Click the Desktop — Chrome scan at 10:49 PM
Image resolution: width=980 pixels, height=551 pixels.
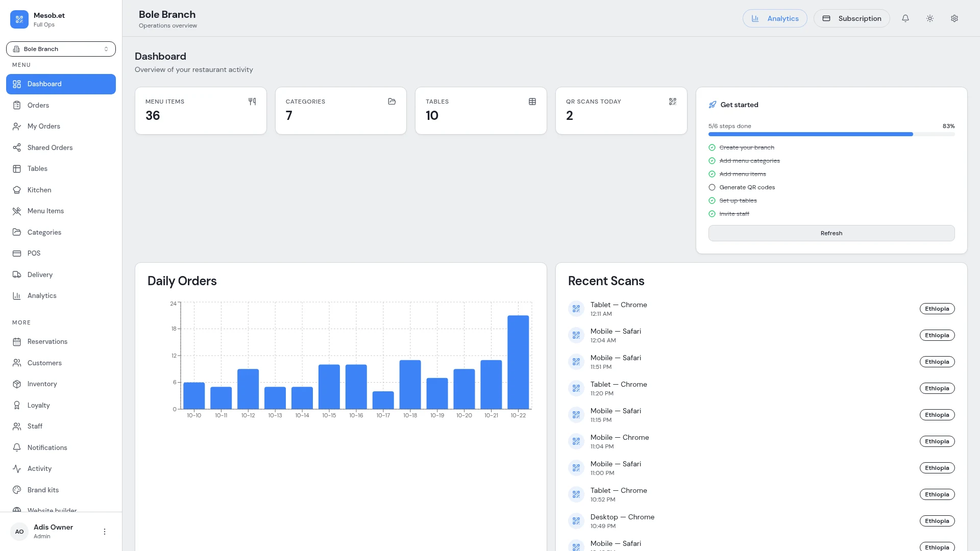coord(761,521)
